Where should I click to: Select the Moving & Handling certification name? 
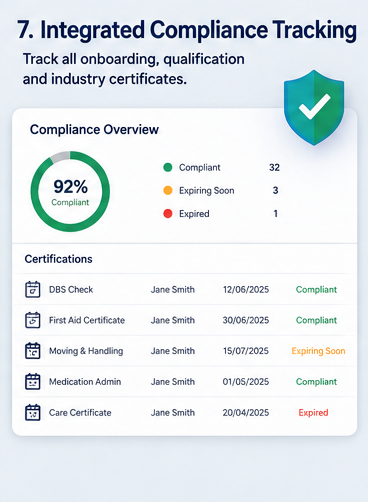[86, 351]
